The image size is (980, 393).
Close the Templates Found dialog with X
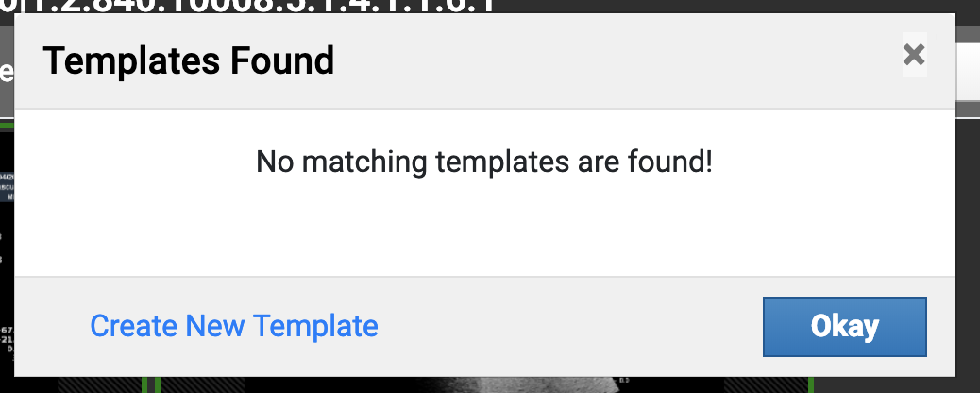coord(913,55)
